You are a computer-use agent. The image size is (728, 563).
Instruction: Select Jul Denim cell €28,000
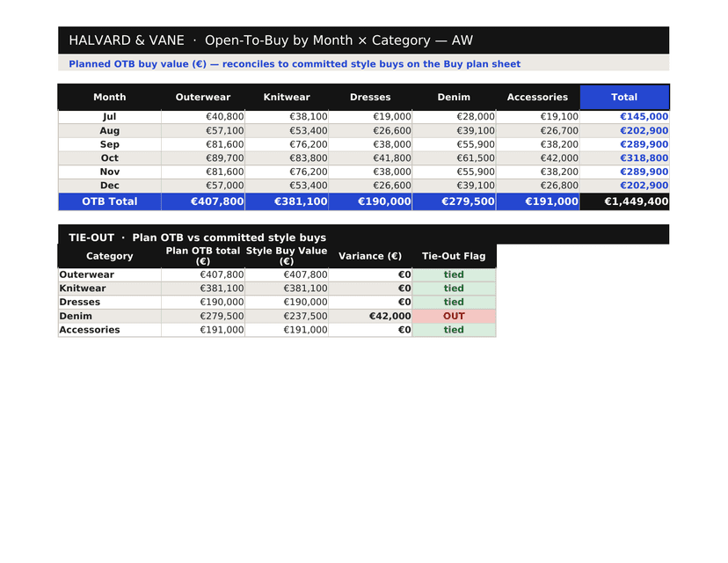454,117
